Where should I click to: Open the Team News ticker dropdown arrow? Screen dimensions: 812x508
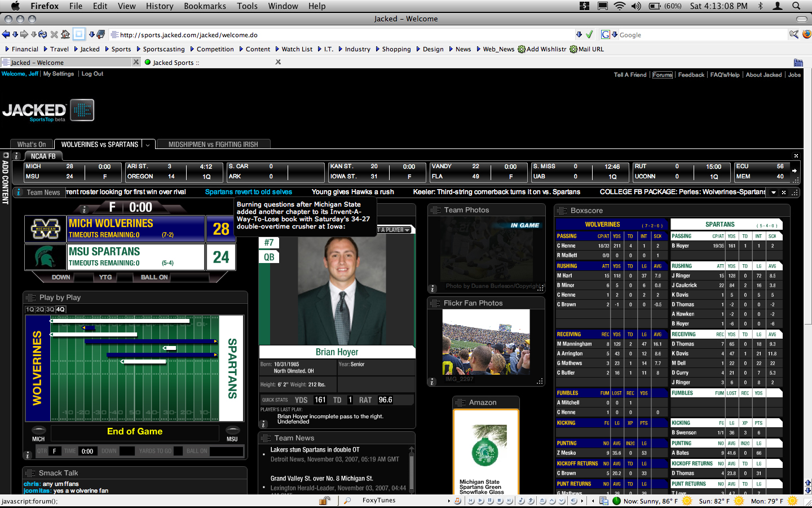click(774, 192)
